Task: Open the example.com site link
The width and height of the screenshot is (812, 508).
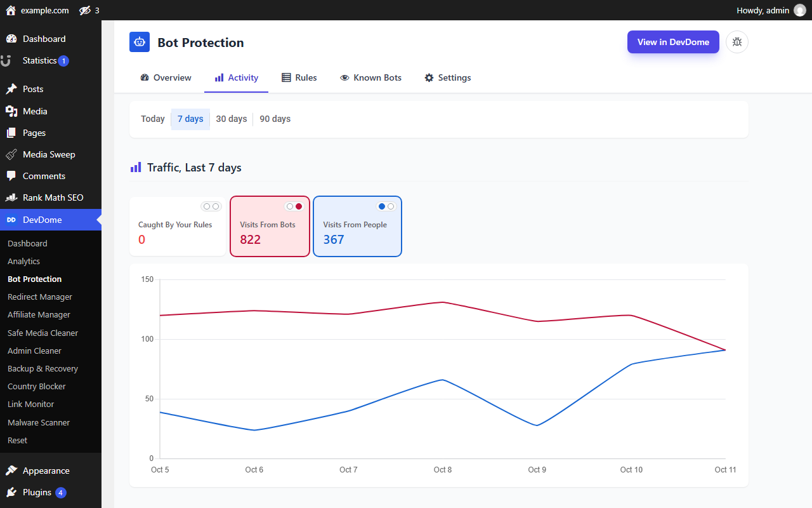Action: click(x=45, y=10)
